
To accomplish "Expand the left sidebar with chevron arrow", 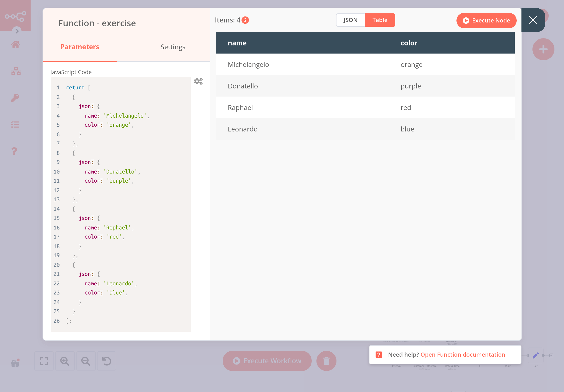I will click(x=17, y=31).
